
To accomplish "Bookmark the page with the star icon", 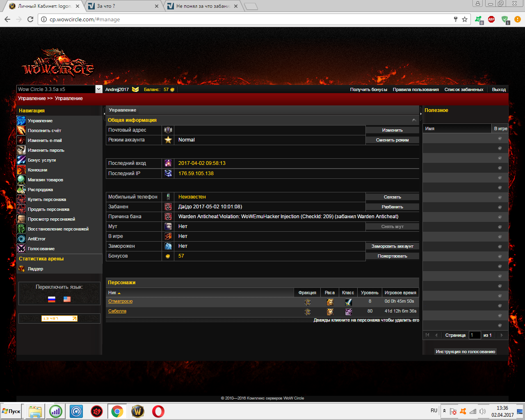I will coord(465,19).
